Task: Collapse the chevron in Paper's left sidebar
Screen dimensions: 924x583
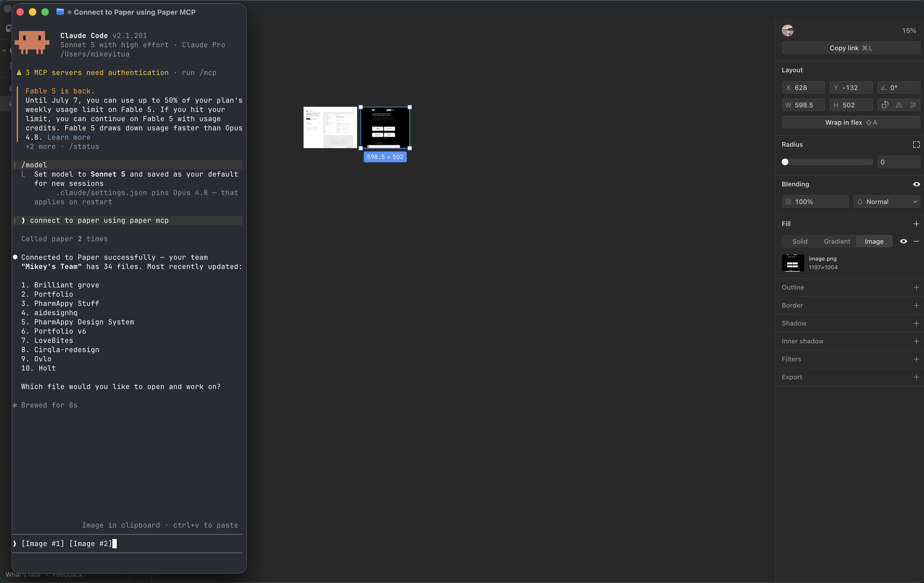Action: coord(4,50)
